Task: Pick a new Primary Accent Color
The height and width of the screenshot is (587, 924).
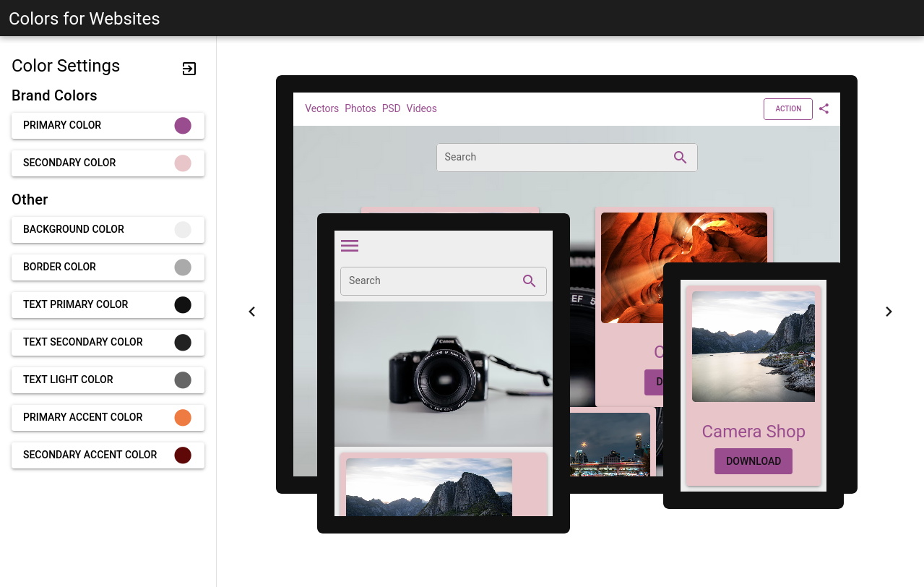Action: tap(182, 417)
